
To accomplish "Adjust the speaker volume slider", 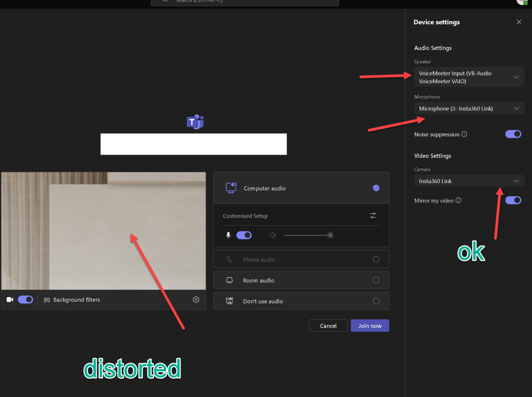I will [330, 235].
